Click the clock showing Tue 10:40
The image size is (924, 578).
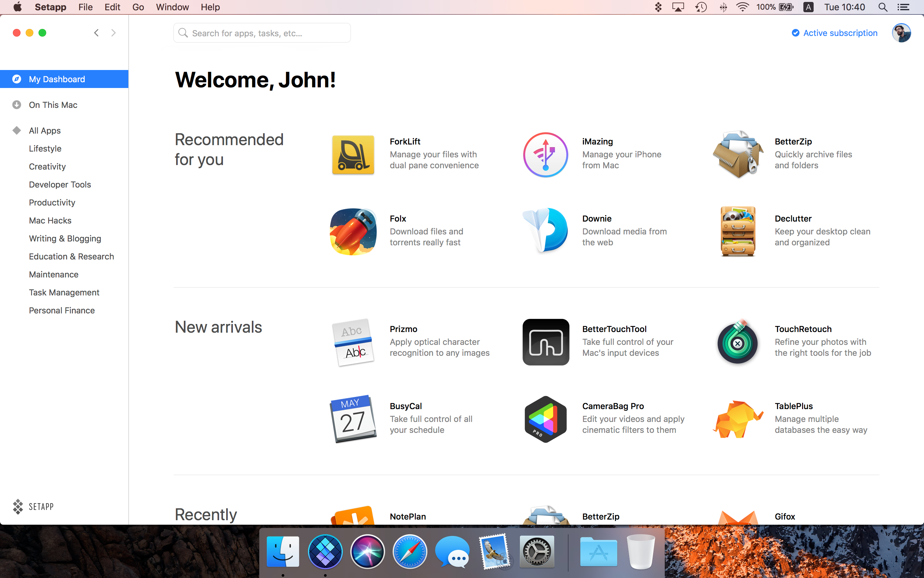pyautogui.click(x=844, y=7)
